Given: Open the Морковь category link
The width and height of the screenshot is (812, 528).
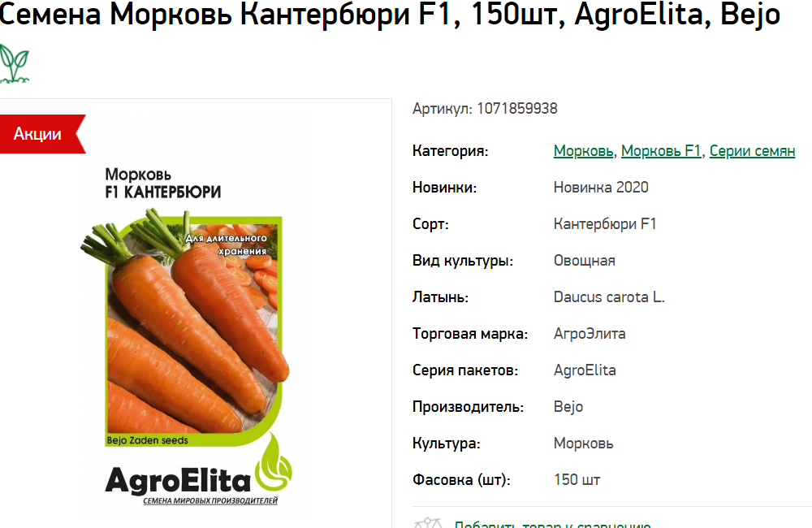Looking at the screenshot, I should [x=583, y=151].
